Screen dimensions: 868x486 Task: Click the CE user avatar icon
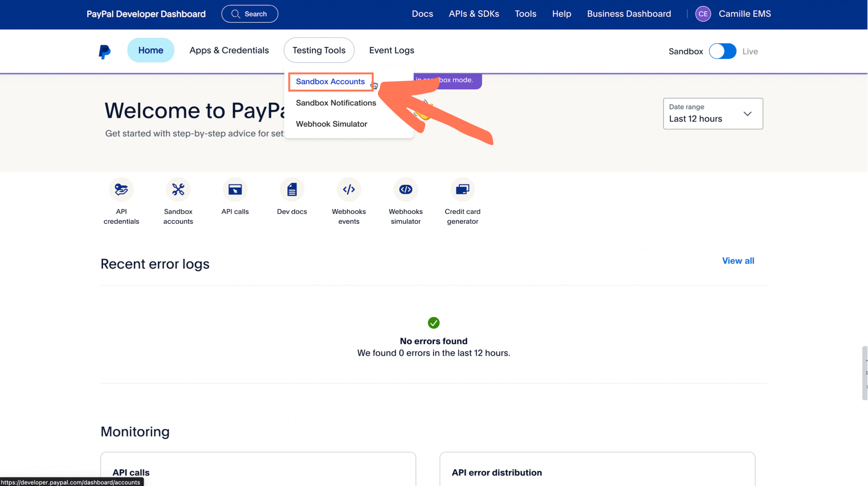(703, 14)
